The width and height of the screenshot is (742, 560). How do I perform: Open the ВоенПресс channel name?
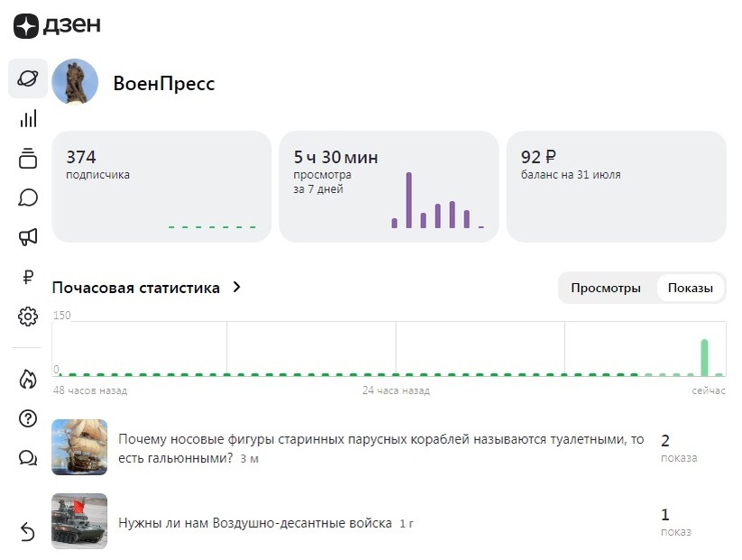tap(164, 83)
